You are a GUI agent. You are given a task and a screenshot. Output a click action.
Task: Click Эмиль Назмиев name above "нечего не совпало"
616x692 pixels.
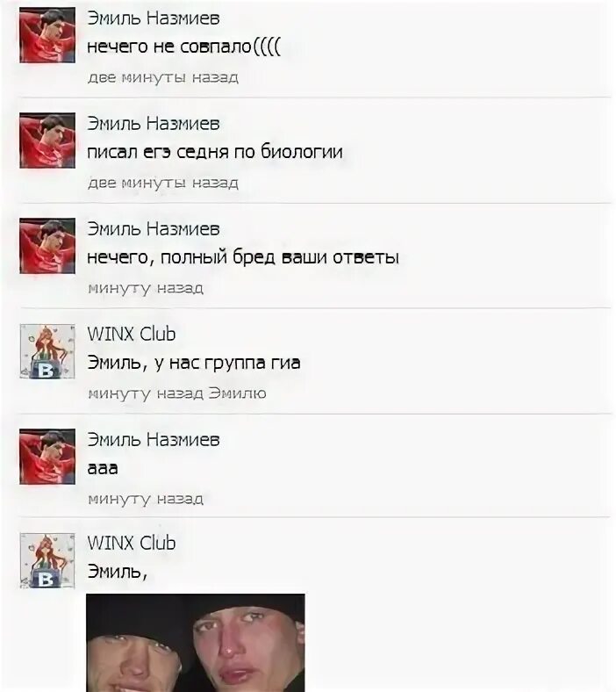click(153, 18)
